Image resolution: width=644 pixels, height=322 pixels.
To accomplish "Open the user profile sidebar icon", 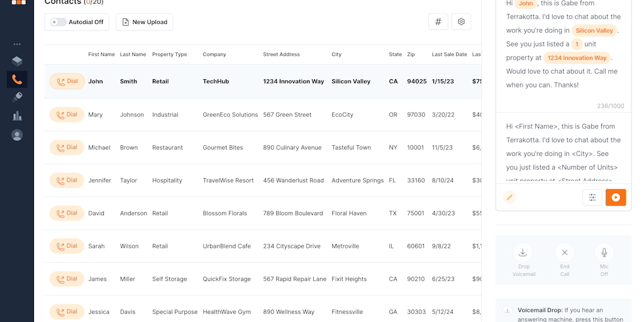I will coord(17,135).
